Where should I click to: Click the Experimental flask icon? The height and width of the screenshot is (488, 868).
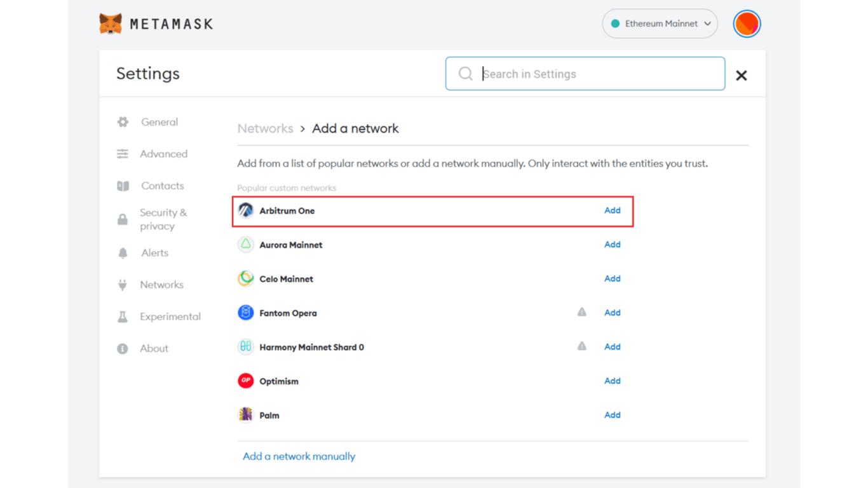point(122,316)
